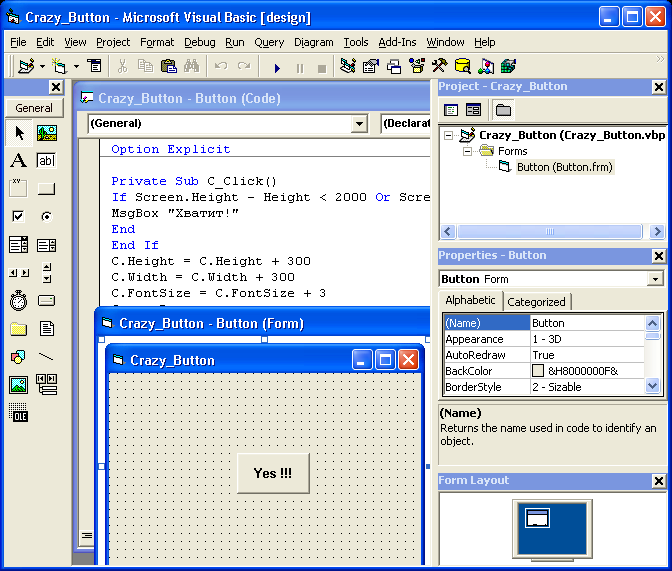Open Properties Window from toolbar
Image resolution: width=672 pixels, height=571 pixels.
click(371, 66)
